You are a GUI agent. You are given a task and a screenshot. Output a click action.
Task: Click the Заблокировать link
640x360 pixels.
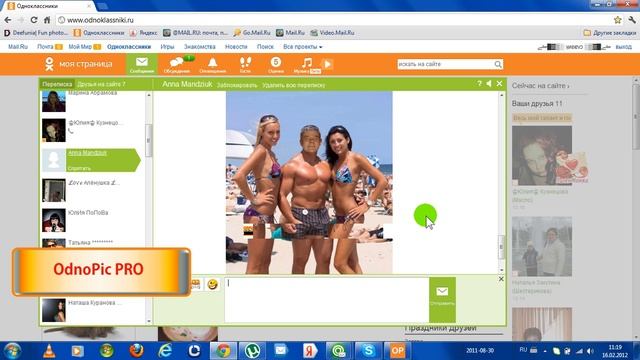point(237,85)
